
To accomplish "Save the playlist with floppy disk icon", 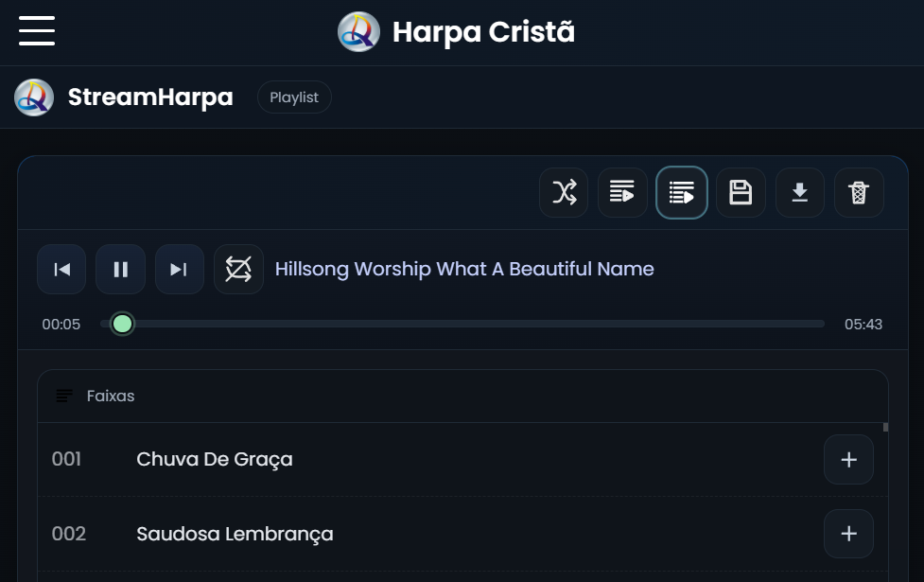I will tap(741, 193).
